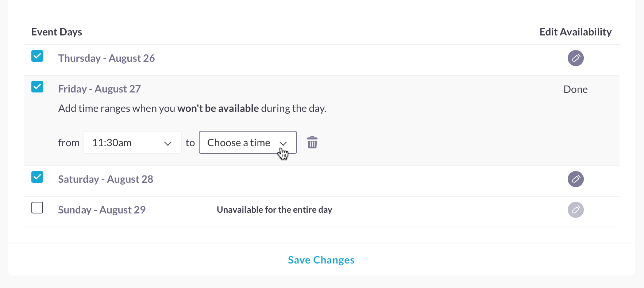Image resolution: width=644 pixels, height=288 pixels.
Task: Edit availability for Saturday August 28
Action: coord(575,179)
